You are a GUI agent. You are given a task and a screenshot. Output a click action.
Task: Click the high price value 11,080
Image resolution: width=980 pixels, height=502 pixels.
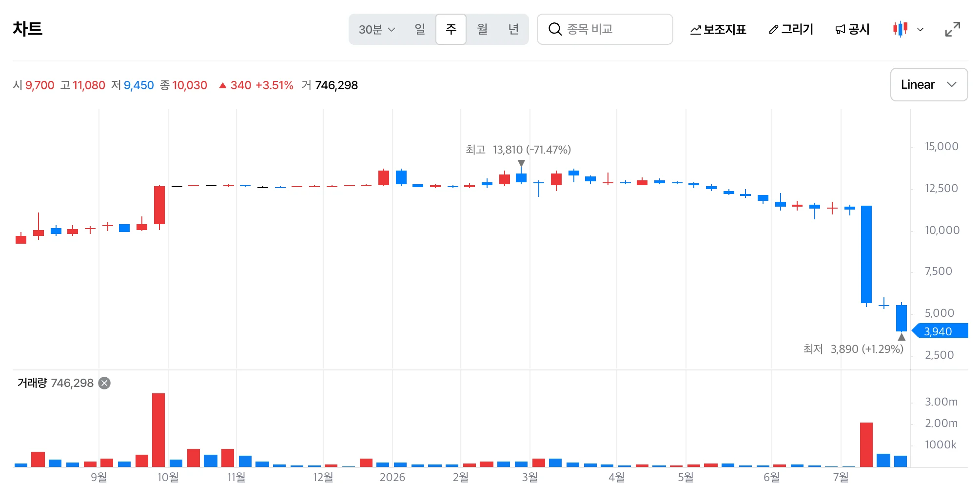pyautogui.click(x=89, y=85)
